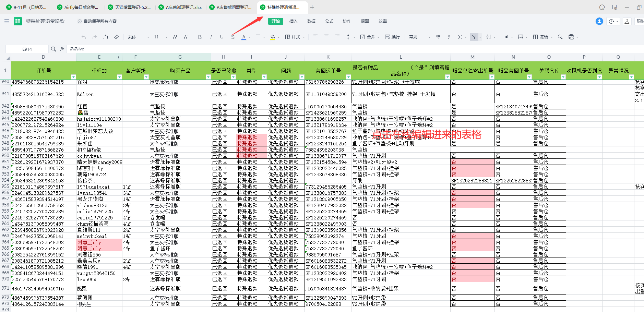This screenshot has width=644, height=312.
Task: Click the select-all corner triangle
Action: pyautogui.click(x=8, y=59)
